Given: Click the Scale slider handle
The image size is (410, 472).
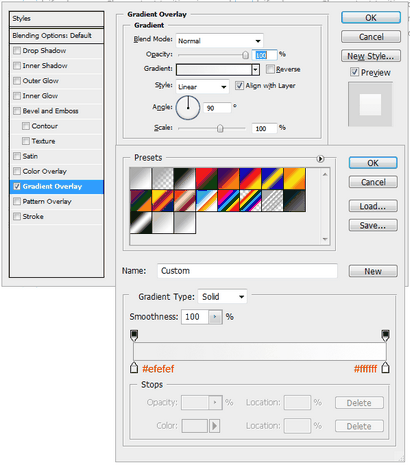Looking at the screenshot, I should 220,128.
